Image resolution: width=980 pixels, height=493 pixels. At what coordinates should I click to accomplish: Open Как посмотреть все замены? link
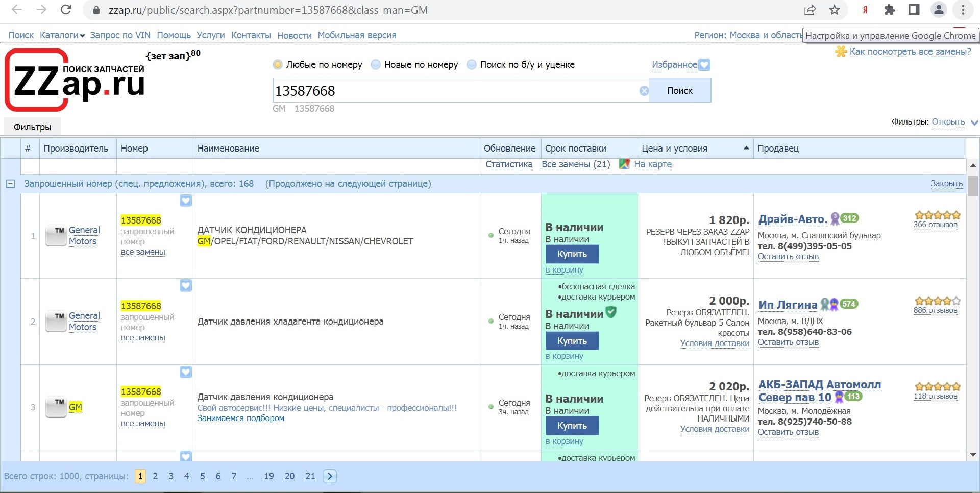point(910,52)
